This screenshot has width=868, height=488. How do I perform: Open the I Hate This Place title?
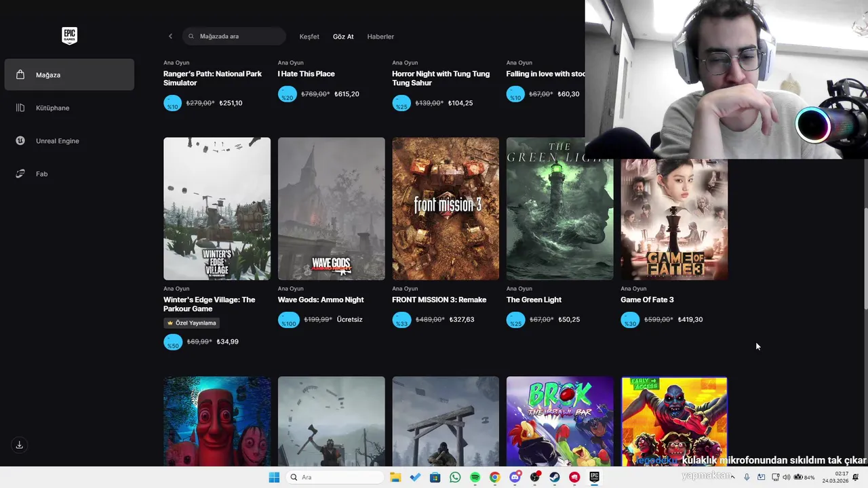pos(306,74)
